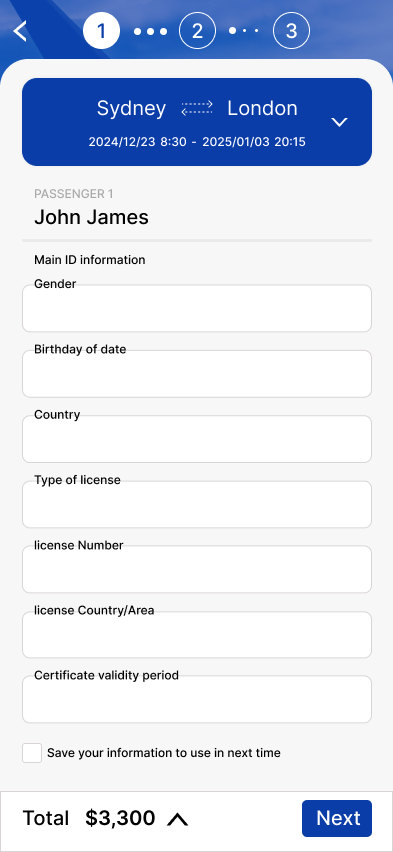Open the Country field
Screen dimensions: 393x852
point(197,439)
